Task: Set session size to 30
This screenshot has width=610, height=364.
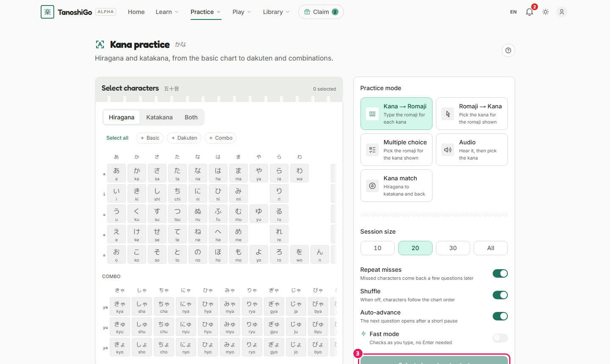Action: pyautogui.click(x=453, y=248)
